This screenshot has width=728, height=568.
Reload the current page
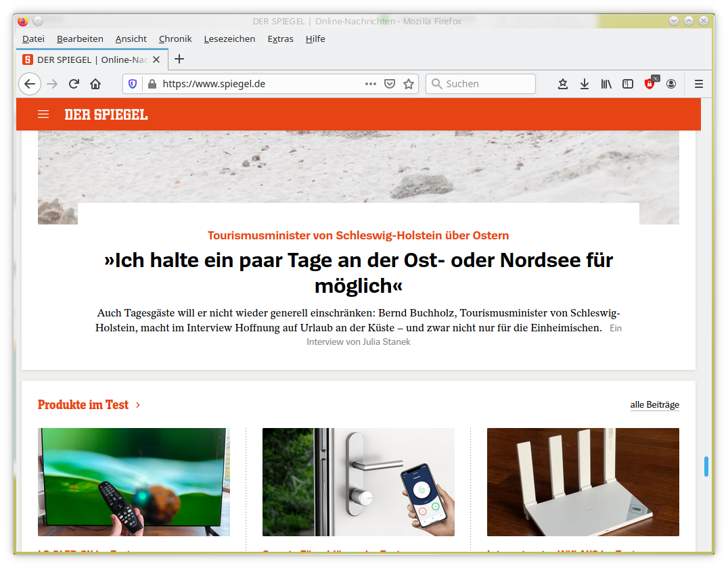(74, 84)
